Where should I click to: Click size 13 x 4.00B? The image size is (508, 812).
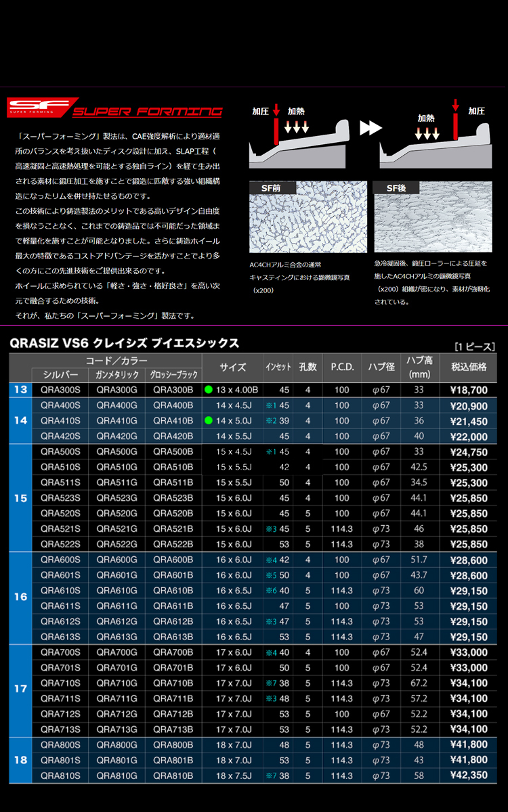(237, 390)
